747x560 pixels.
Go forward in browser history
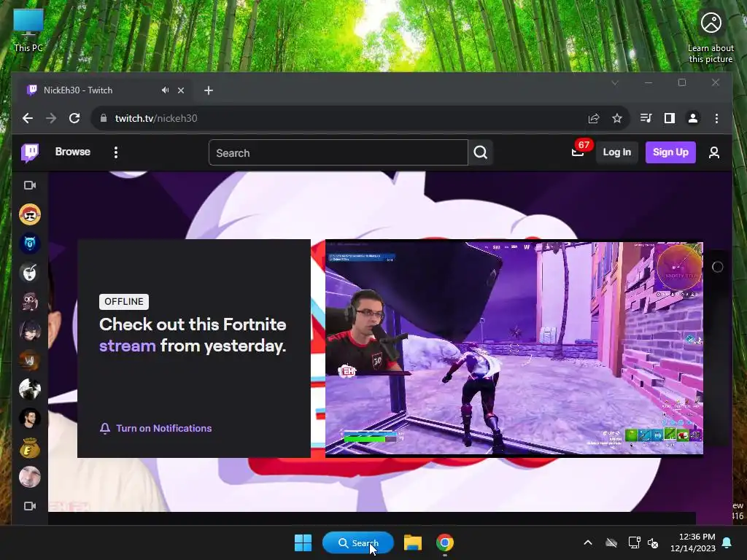click(x=51, y=118)
